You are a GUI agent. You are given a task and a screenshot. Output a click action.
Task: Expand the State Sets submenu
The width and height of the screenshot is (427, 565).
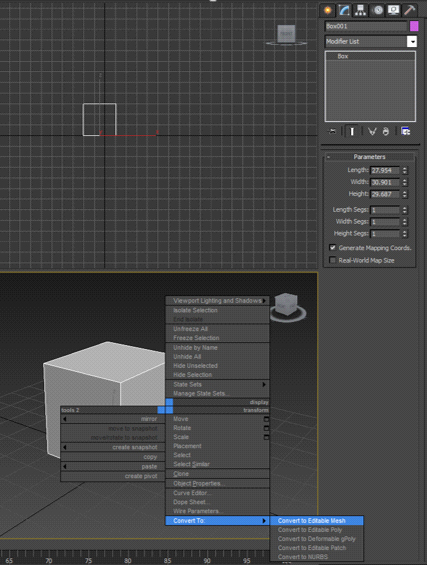pos(217,384)
